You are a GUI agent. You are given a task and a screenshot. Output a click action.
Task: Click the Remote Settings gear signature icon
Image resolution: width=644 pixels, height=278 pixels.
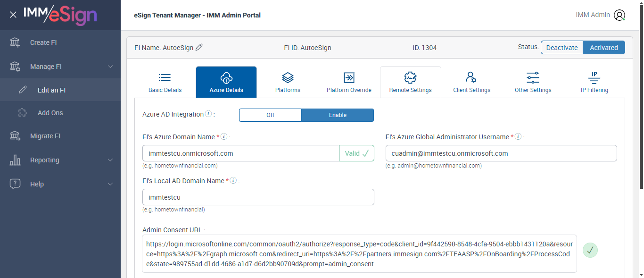pyautogui.click(x=411, y=78)
